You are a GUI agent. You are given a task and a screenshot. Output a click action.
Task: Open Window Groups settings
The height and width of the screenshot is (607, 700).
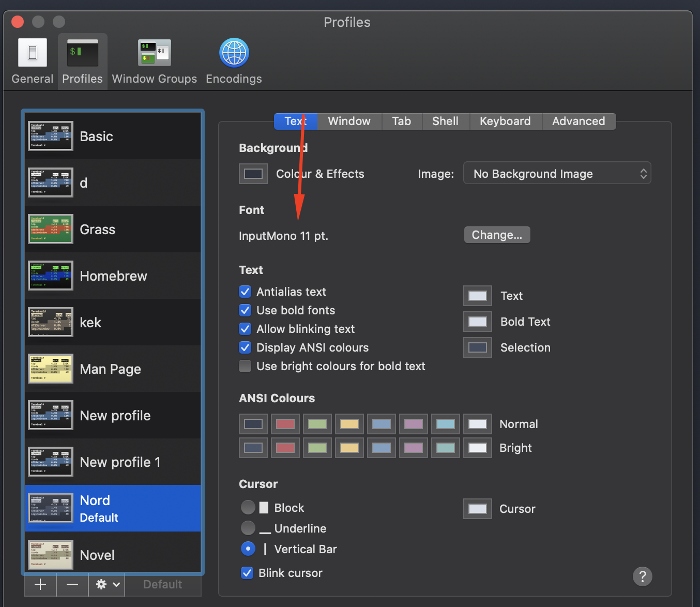pos(154,59)
